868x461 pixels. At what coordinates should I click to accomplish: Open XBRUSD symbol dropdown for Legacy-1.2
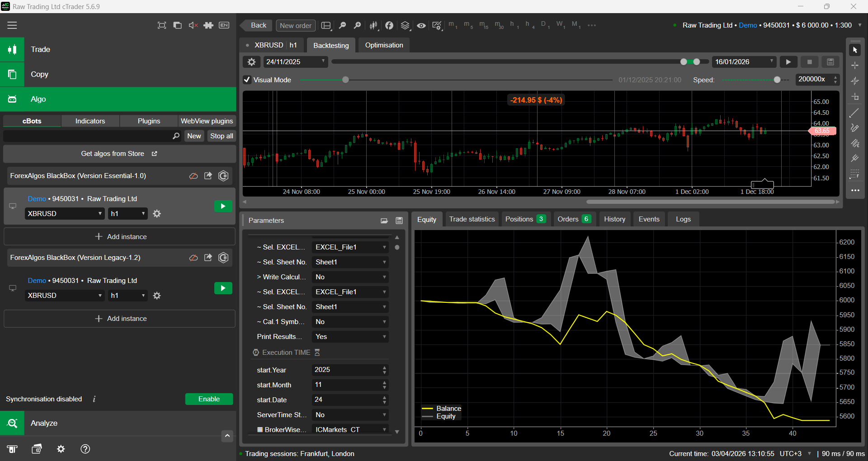(65, 296)
